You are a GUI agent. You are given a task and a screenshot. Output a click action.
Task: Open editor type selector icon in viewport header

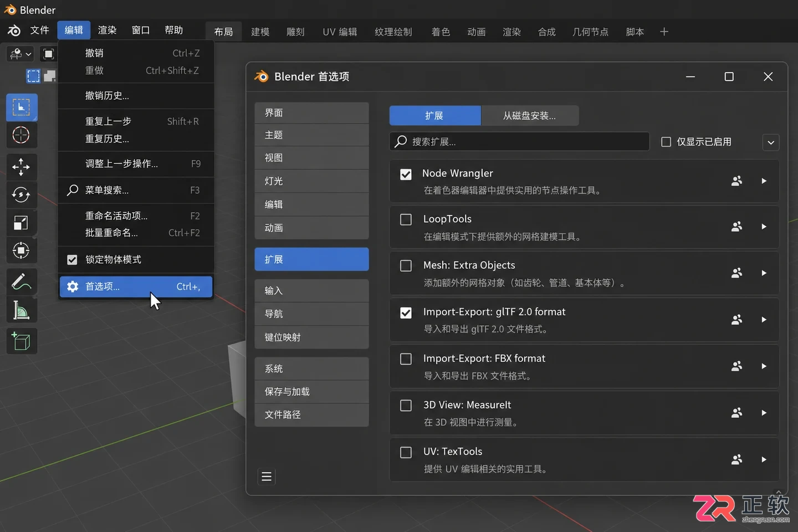[20, 54]
